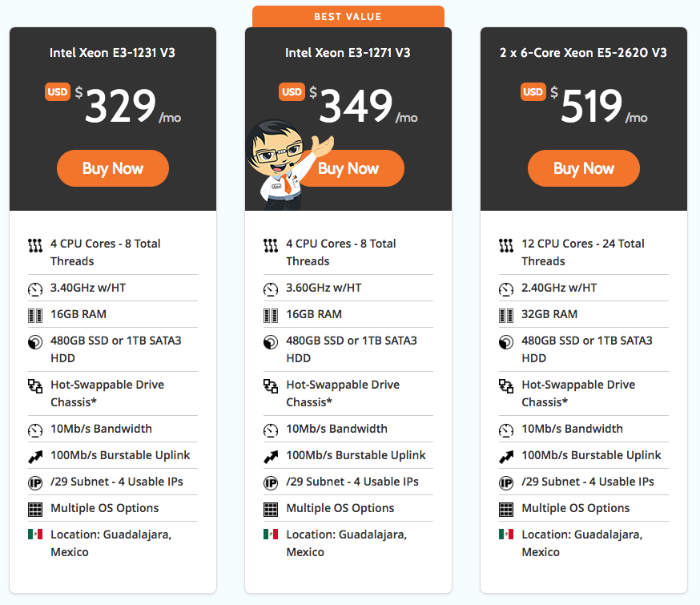This screenshot has width=700, height=605.
Task: Click the RAM icon beside 32GB RAM
Action: pos(506,314)
